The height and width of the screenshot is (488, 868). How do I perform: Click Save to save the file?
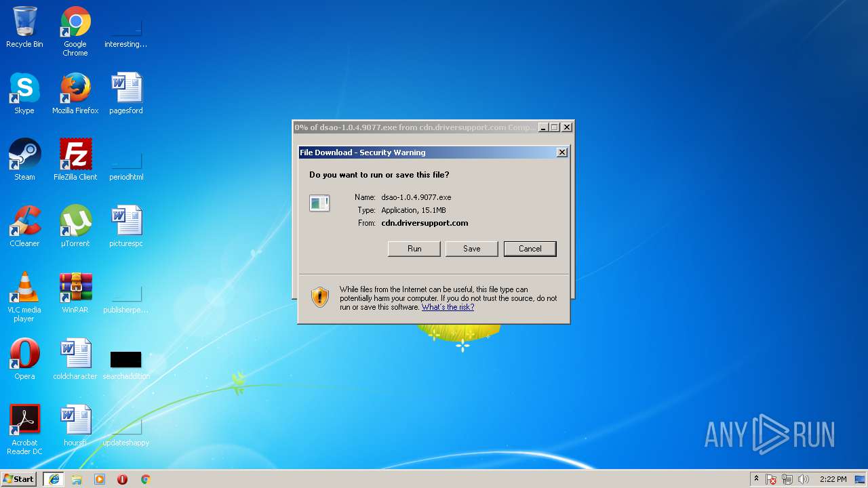click(x=472, y=249)
